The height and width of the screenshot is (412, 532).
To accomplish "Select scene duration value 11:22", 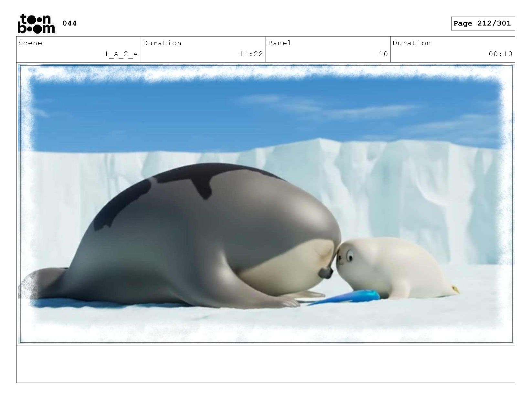I will pyautogui.click(x=251, y=54).
